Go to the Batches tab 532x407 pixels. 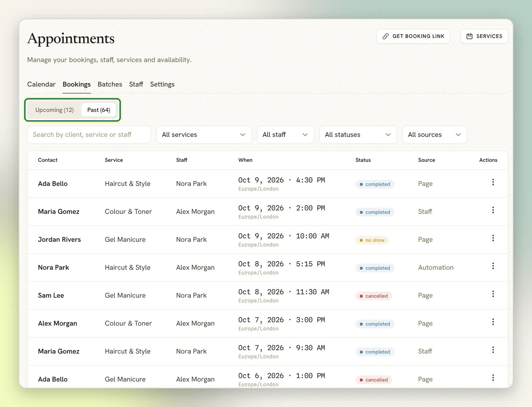110,84
